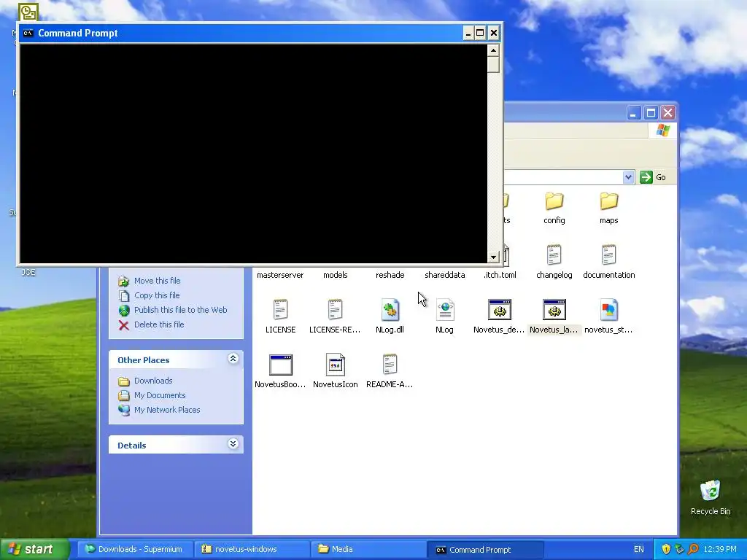The height and width of the screenshot is (560, 747).
Task: Click the Command Prompt title bar icon
Action: tap(28, 33)
